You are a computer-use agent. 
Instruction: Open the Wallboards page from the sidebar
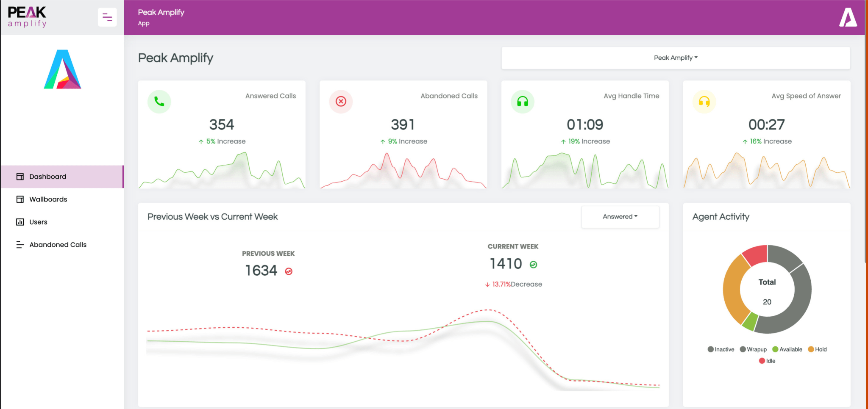[x=48, y=199]
